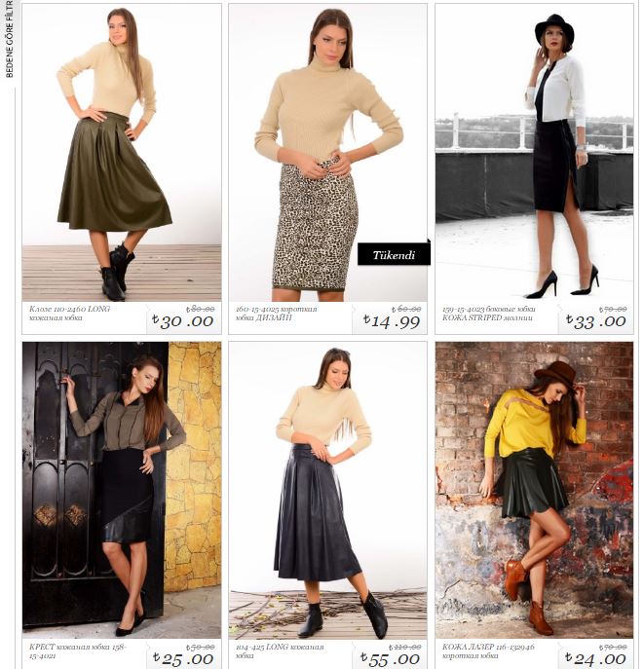The height and width of the screenshot is (669, 644).
Task: Click the 30.00 lira price tag
Action: [x=183, y=321]
